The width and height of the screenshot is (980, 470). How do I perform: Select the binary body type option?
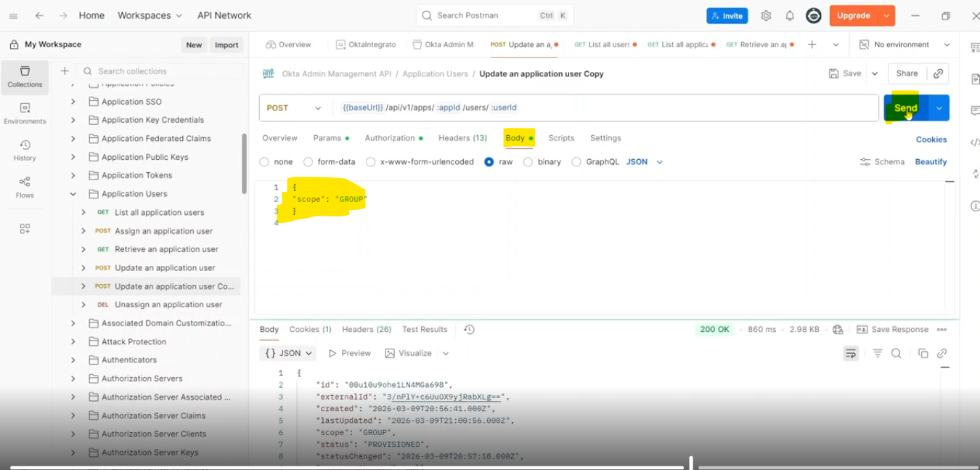coord(528,162)
